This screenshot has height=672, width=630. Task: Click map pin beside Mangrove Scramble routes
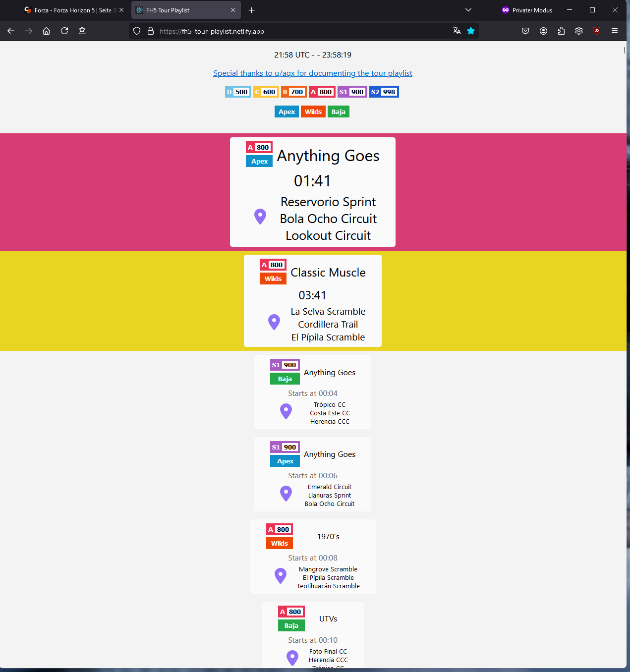[281, 576]
